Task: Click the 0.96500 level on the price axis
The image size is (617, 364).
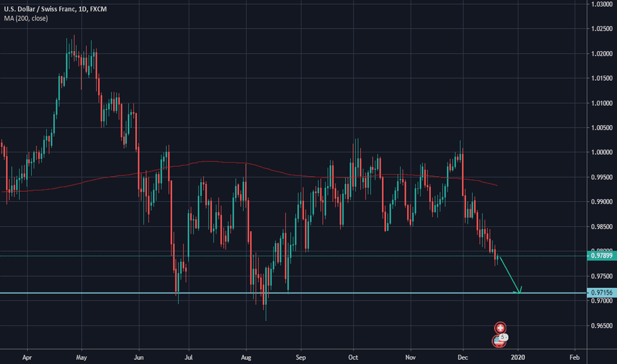Action: pos(602,326)
